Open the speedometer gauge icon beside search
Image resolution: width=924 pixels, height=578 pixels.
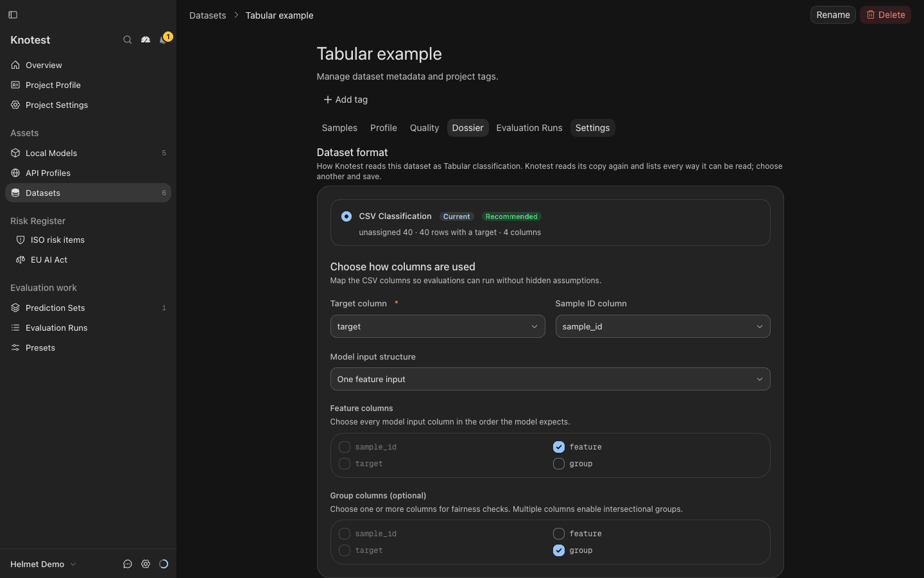146,40
